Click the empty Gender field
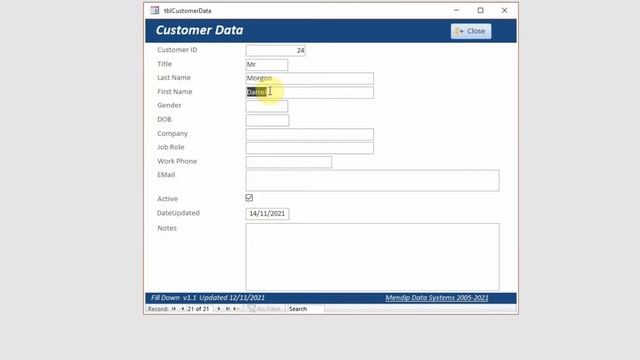Screen dimensions: 640x360 [x=267, y=106]
